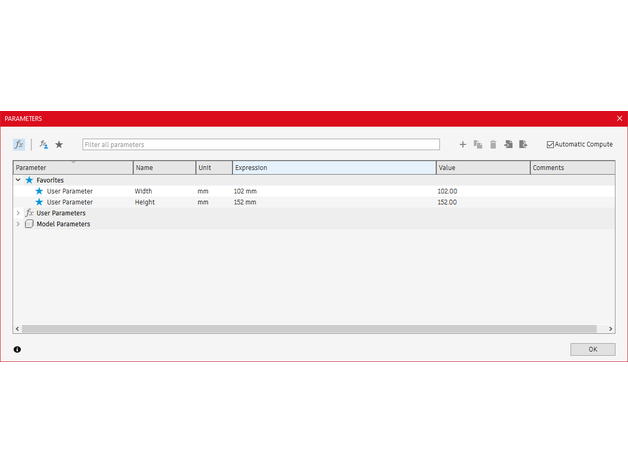Click the Filter all parameters search field
This screenshot has height=472, width=628.
click(x=260, y=145)
